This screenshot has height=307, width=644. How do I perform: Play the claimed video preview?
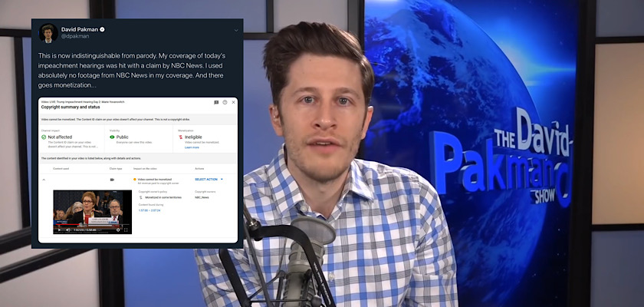[59, 230]
